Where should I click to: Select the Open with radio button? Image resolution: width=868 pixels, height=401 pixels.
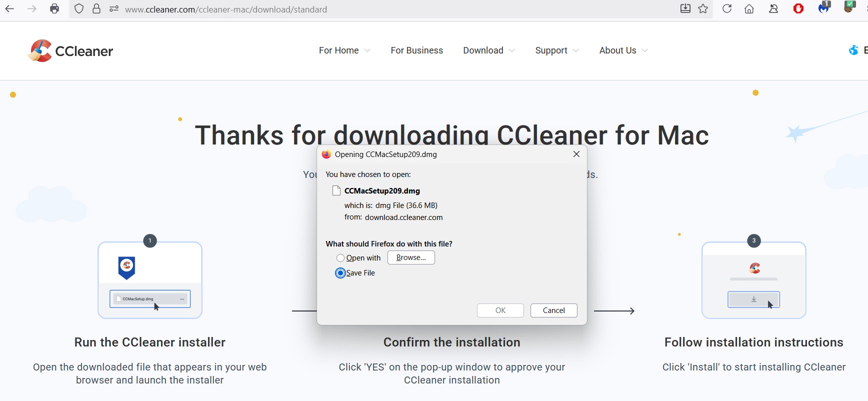(x=340, y=258)
